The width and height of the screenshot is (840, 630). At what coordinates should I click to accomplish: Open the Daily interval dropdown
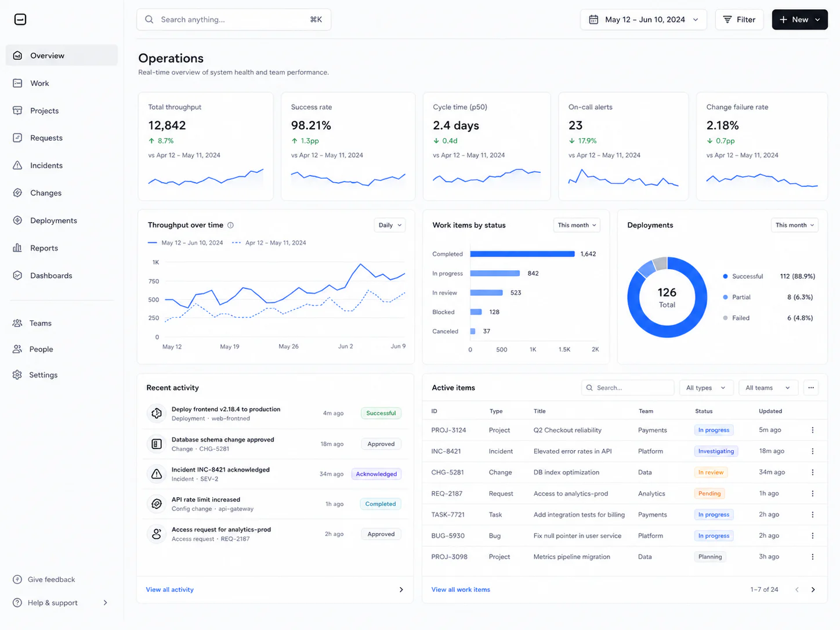tap(390, 225)
